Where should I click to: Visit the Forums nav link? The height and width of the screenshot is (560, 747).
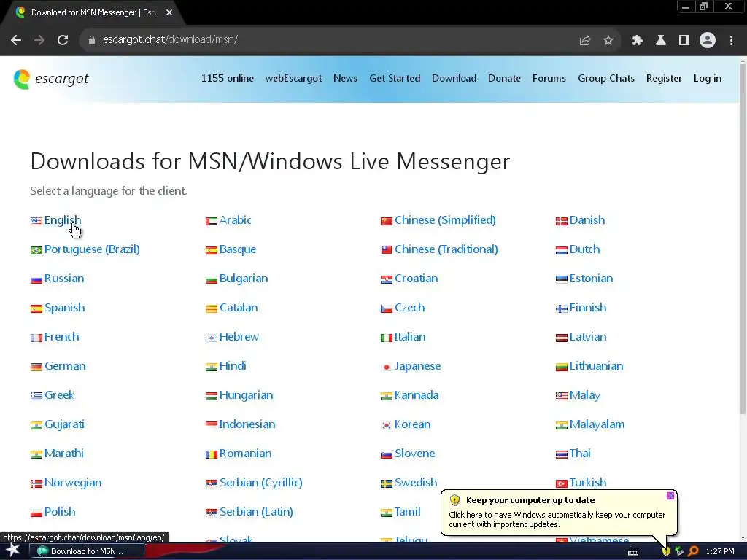[549, 79]
